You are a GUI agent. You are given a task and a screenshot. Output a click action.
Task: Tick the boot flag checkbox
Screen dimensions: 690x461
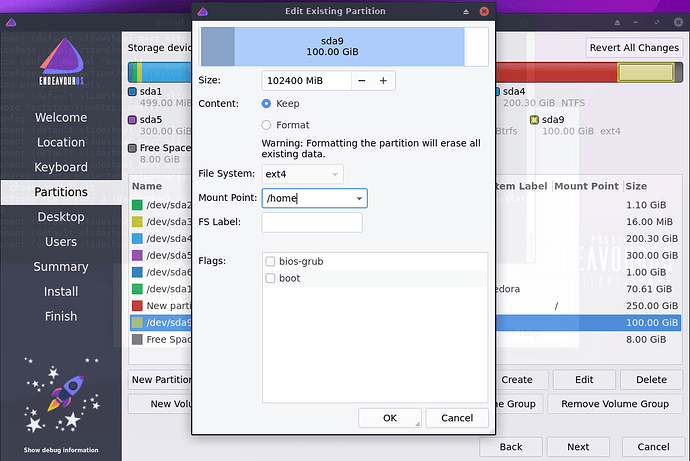click(270, 278)
